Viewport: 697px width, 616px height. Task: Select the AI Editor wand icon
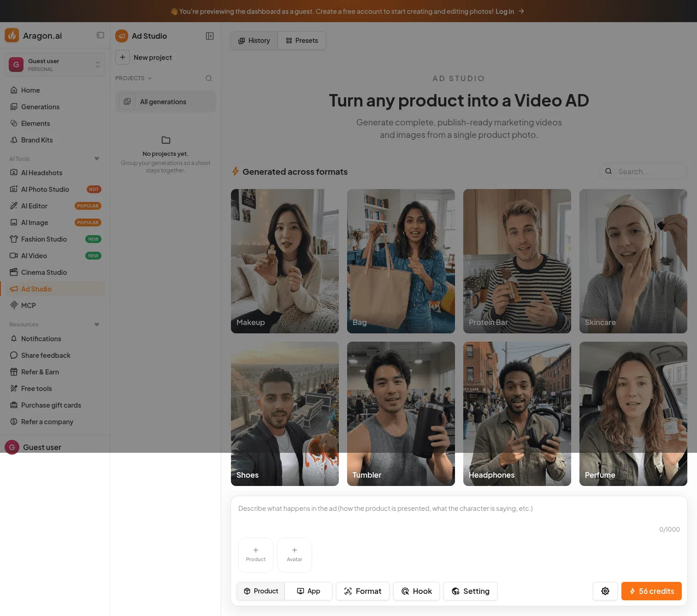[x=14, y=206]
